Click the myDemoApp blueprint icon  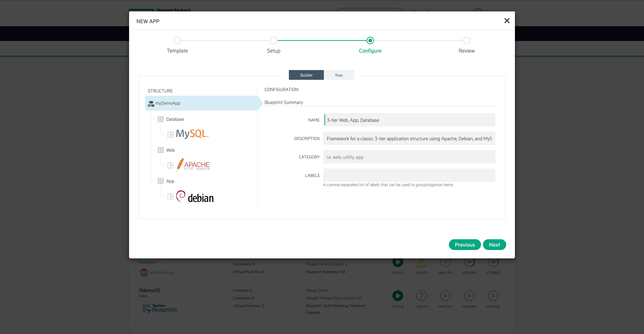(151, 103)
